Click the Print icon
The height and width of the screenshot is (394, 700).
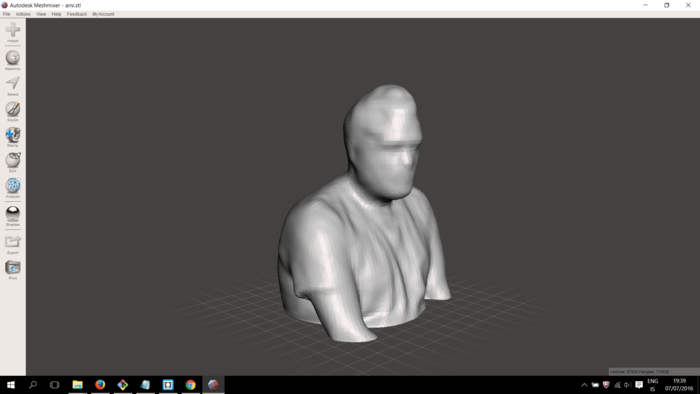pos(12,267)
